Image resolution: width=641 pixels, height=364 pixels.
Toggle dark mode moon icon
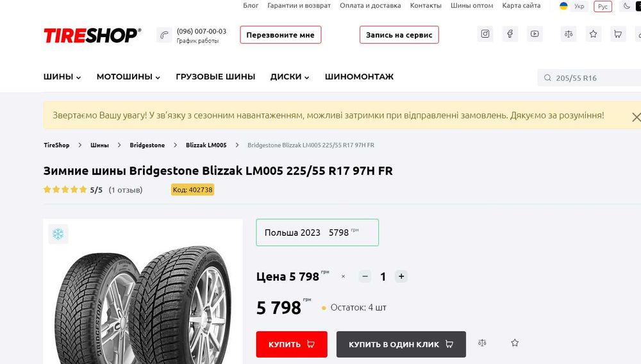coord(627,6)
